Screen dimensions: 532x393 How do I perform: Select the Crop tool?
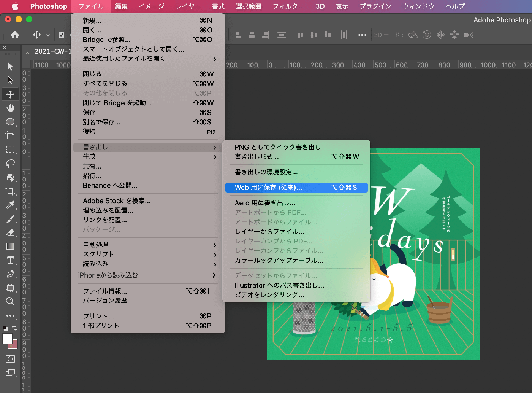10,191
